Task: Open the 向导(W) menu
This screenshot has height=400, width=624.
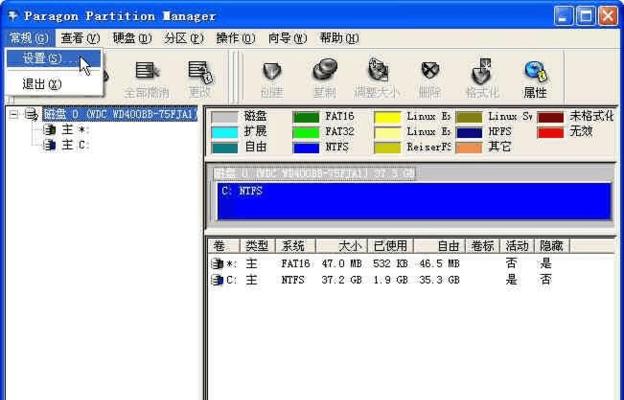Action: coord(287,38)
